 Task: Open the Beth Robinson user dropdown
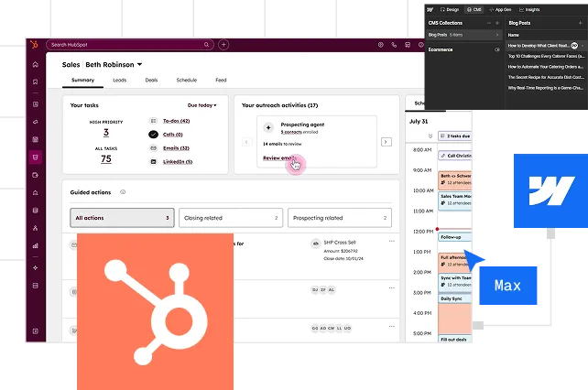114,64
